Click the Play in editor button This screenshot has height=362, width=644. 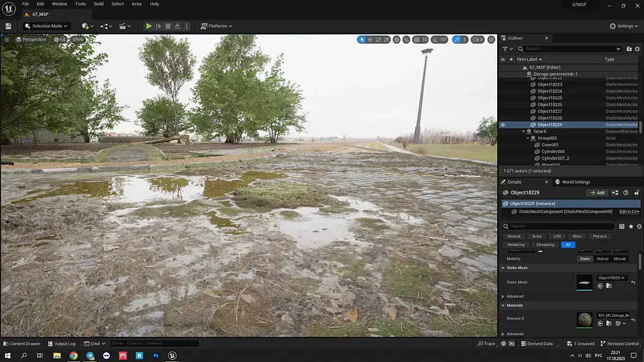(x=148, y=26)
